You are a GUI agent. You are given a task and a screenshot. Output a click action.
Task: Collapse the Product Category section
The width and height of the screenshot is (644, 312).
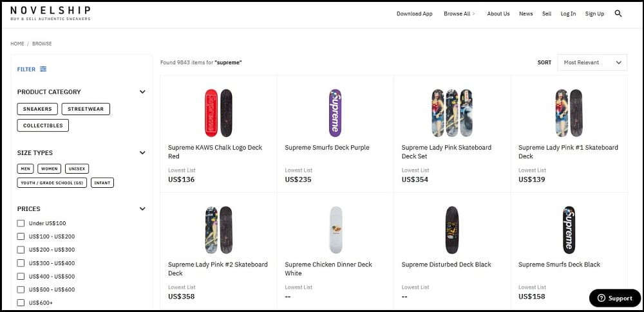coord(142,91)
